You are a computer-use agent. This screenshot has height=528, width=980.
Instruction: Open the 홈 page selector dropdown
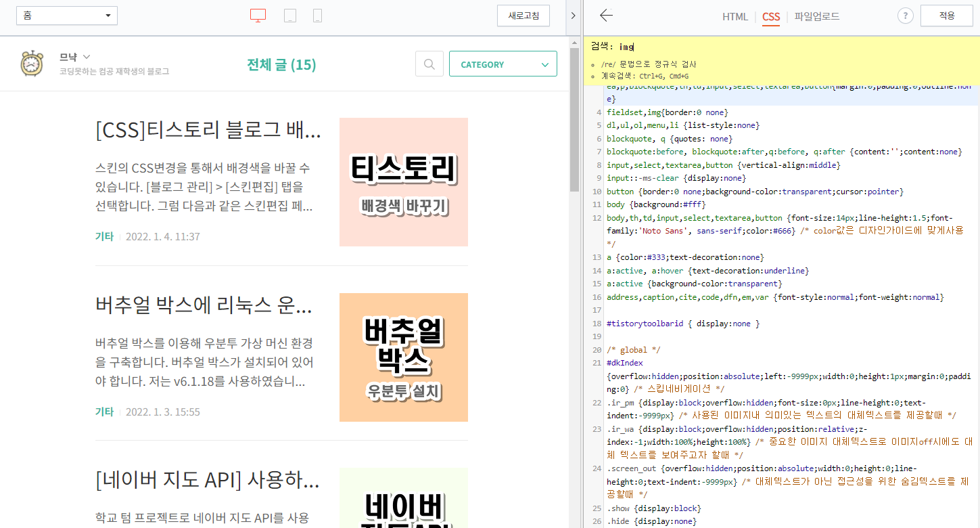tap(67, 16)
